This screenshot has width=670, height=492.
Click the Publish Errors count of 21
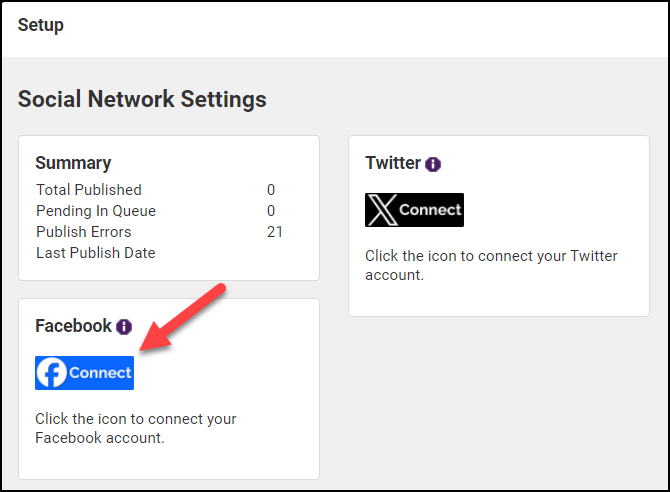pyautogui.click(x=274, y=232)
